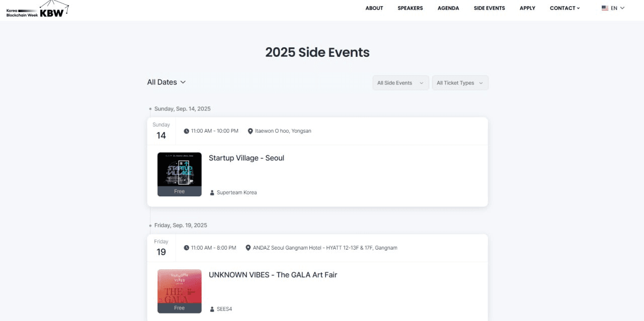The image size is (644, 321).
Task: Click the US flag language icon
Action: pyautogui.click(x=605, y=8)
